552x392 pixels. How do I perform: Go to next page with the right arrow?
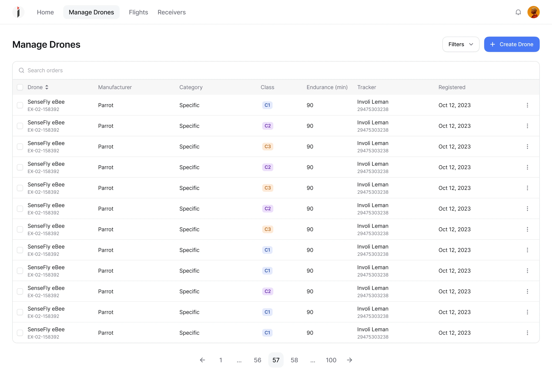point(349,360)
